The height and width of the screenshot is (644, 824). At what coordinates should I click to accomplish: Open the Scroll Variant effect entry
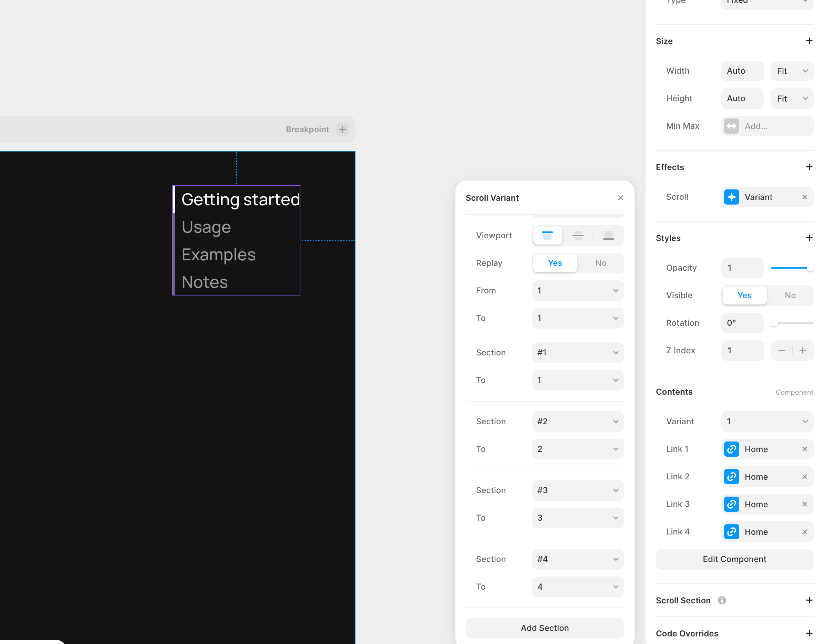[x=768, y=197]
